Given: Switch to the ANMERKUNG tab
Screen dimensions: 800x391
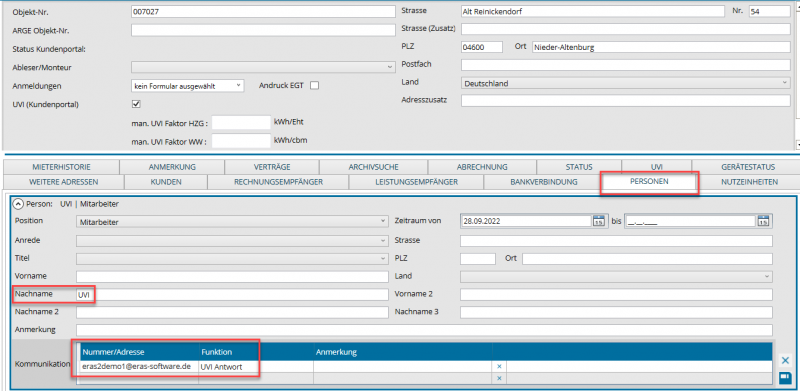Looking at the screenshot, I should point(172,167).
